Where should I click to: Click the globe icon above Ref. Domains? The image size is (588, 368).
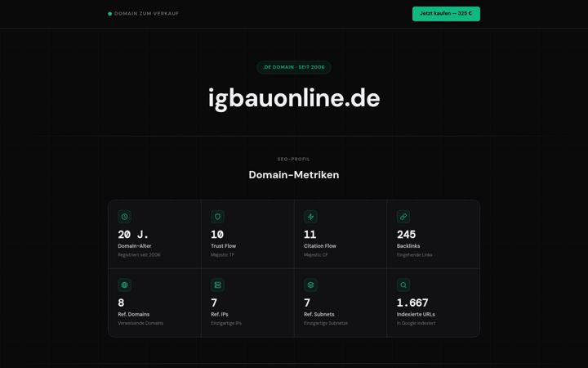click(x=124, y=285)
